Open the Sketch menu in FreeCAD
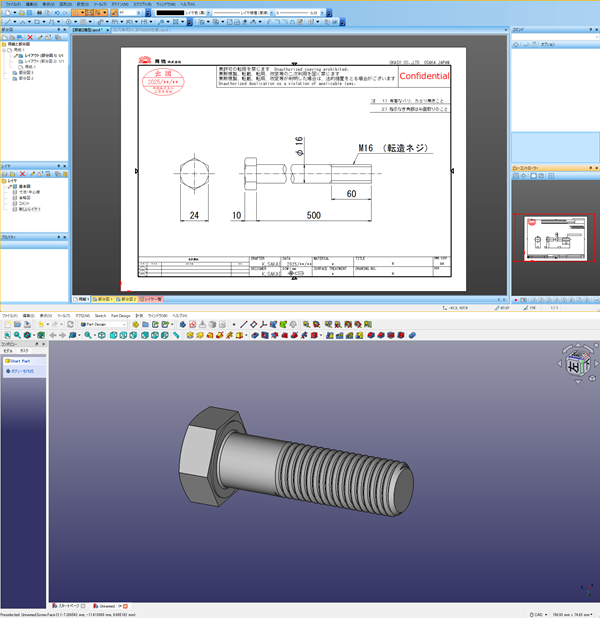The image size is (600, 618). tap(101, 316)
